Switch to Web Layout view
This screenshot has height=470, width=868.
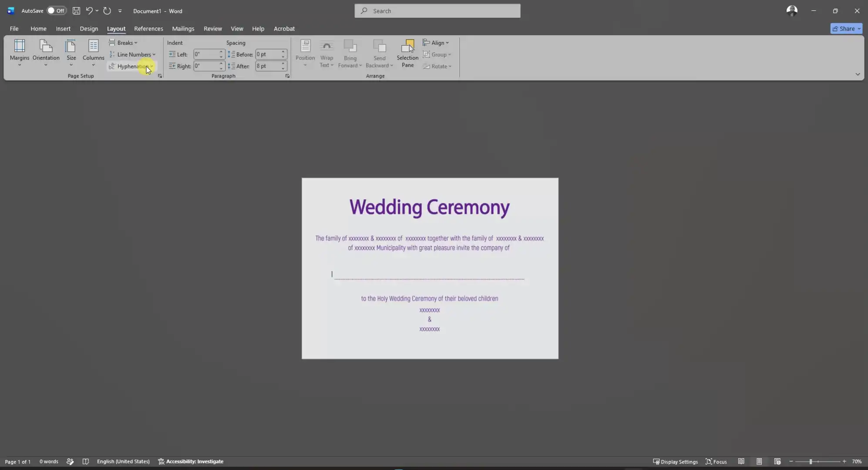(777, 462)
